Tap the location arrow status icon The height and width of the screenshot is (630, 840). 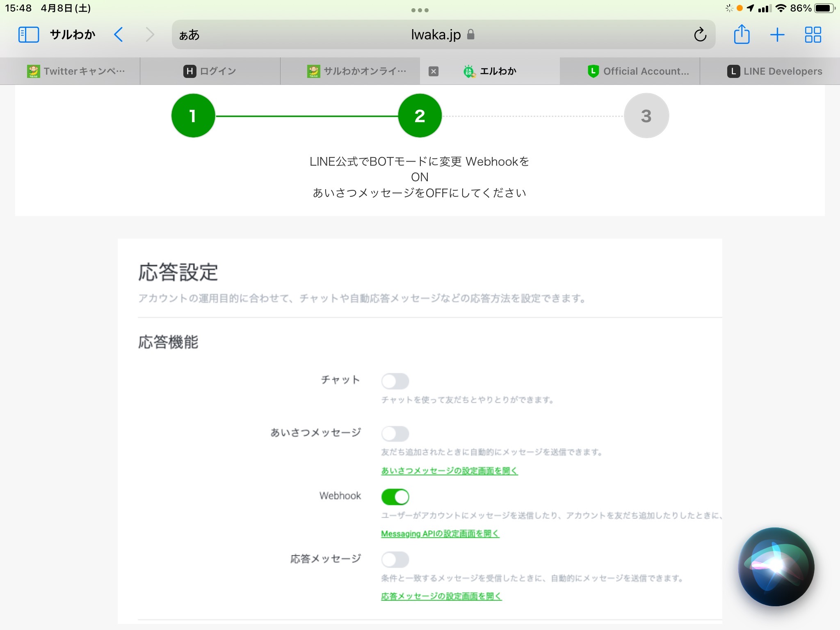coord(751,8)
